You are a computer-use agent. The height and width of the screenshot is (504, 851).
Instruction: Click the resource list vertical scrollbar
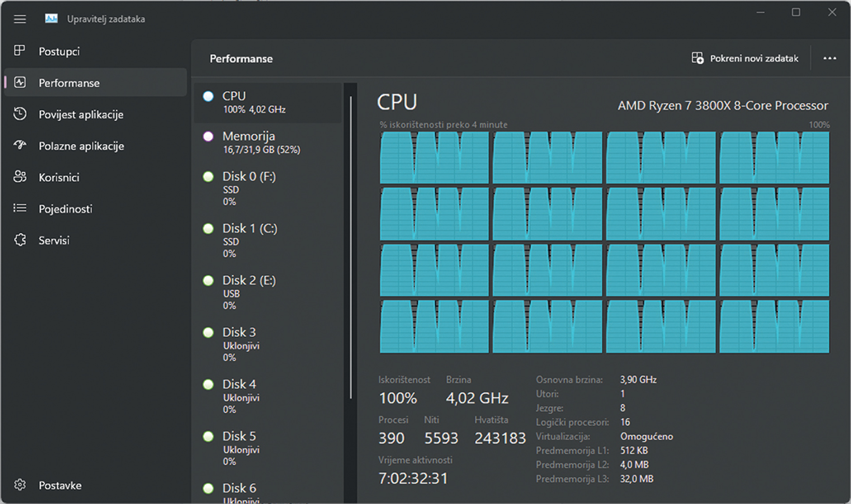351,248
